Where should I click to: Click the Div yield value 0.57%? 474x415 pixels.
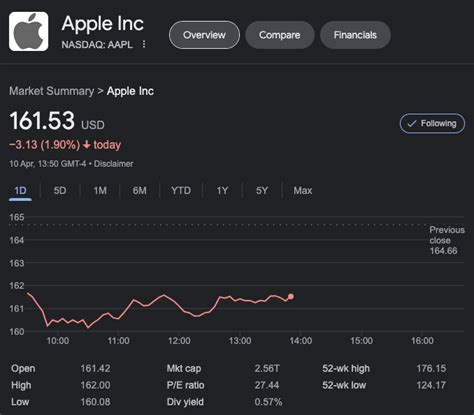coord(268,402)
